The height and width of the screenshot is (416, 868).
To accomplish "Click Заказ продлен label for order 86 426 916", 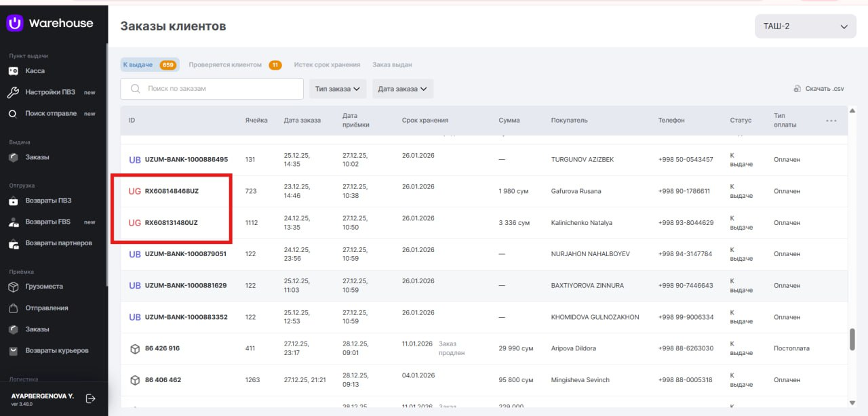I will click(x=452, y=348).
